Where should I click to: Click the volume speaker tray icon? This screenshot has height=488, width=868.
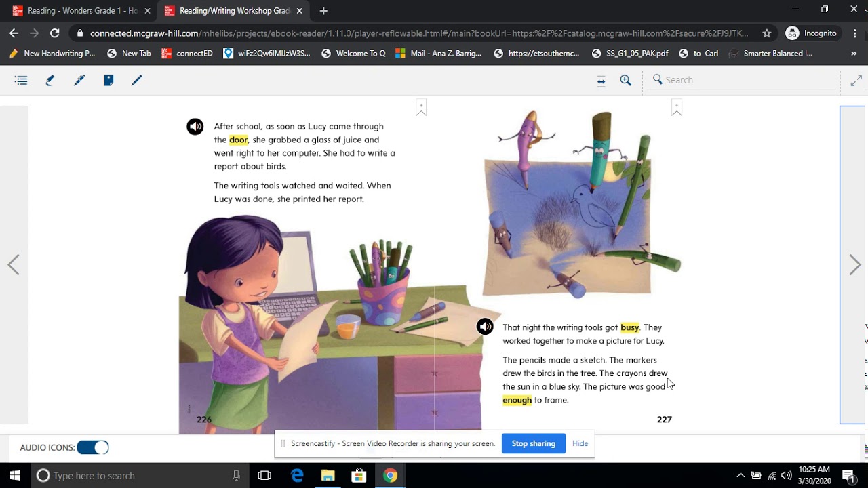pos(787,476)
